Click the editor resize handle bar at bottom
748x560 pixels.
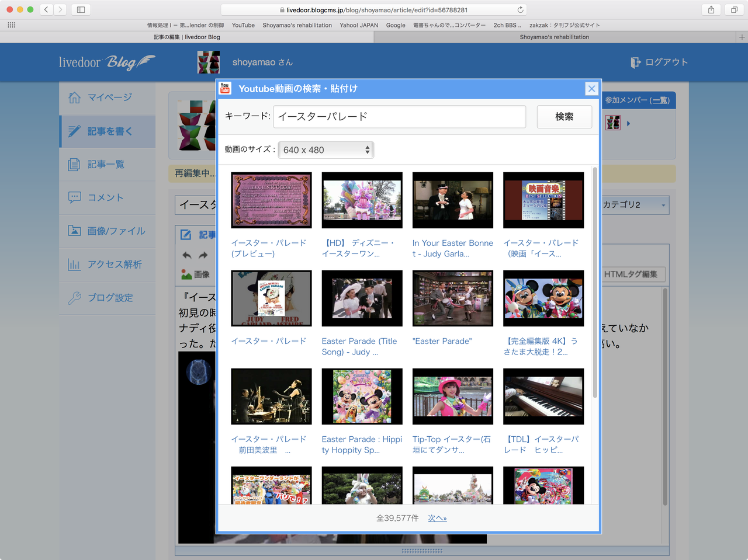point(422,551)
